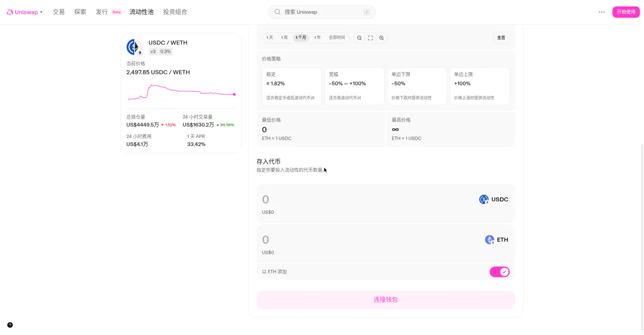Click the 重置 reset button
The image size is (644, 335).
click(501, 38)
